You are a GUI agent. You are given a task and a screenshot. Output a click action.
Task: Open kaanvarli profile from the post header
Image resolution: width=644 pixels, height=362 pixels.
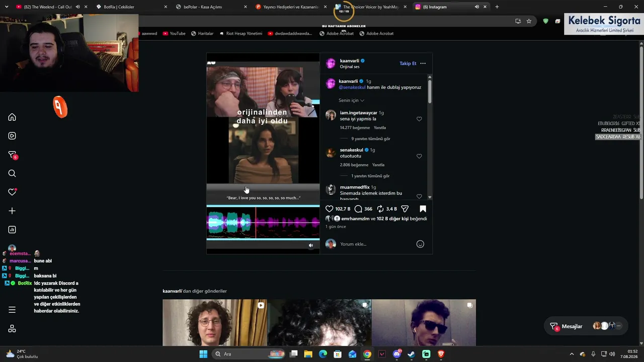tap(349, 61)
